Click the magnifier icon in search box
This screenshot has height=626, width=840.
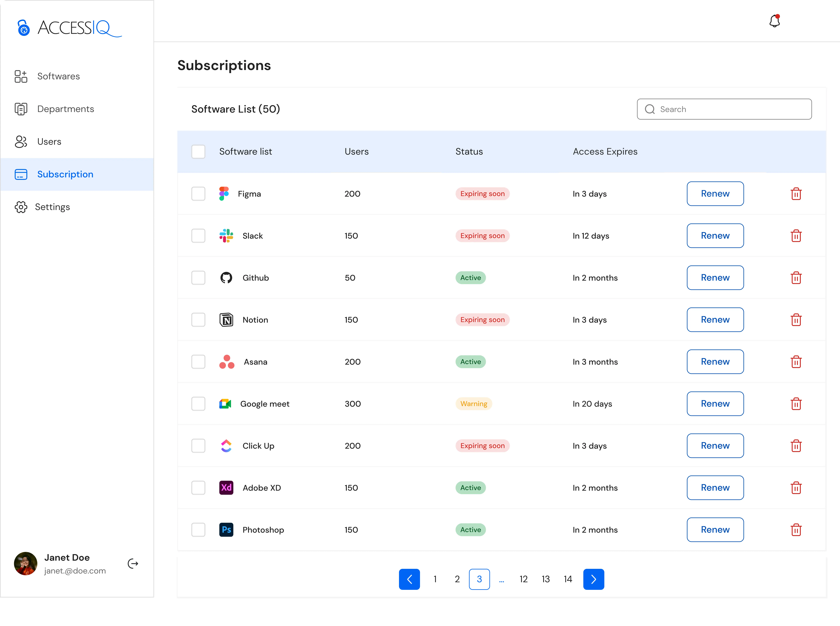point(650,109)
